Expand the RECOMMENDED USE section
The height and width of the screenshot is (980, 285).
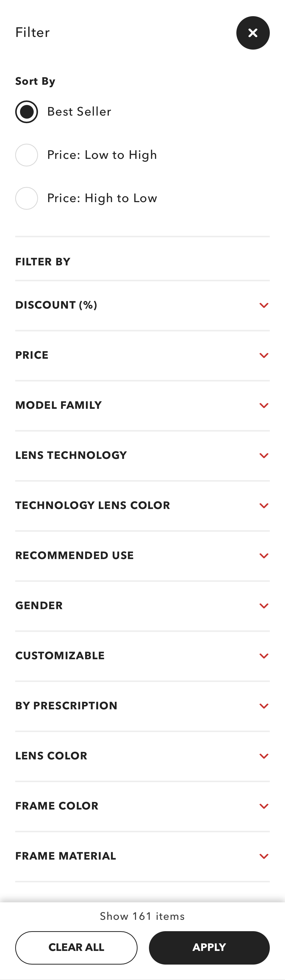click(x=142, y=556)
